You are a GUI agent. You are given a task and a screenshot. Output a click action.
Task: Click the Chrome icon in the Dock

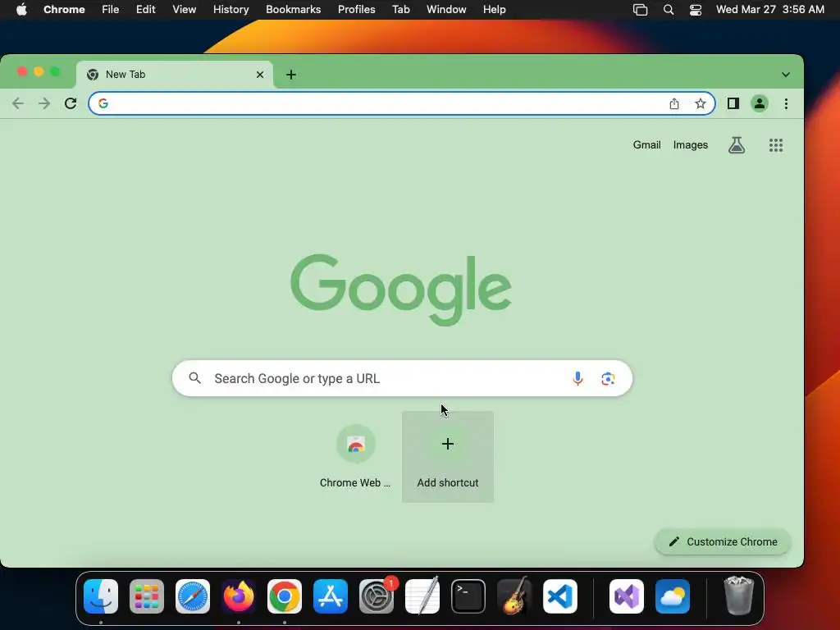[285, 596]
